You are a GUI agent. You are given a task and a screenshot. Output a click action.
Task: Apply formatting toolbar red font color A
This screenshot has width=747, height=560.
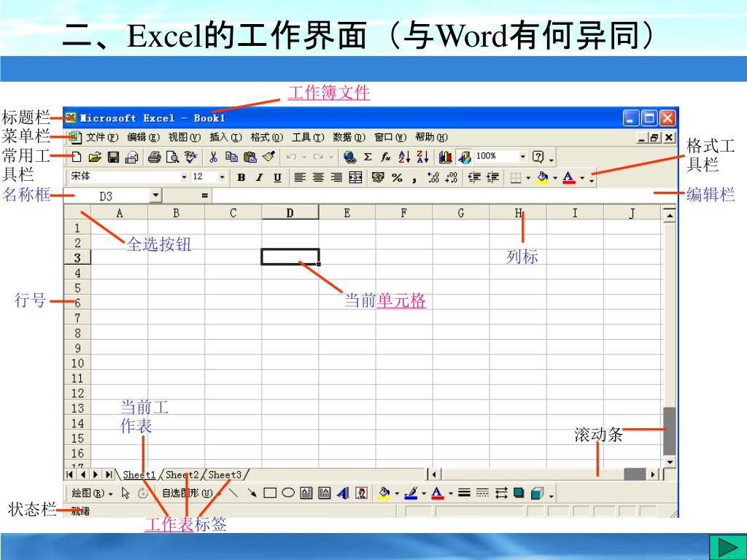(569, 178)
